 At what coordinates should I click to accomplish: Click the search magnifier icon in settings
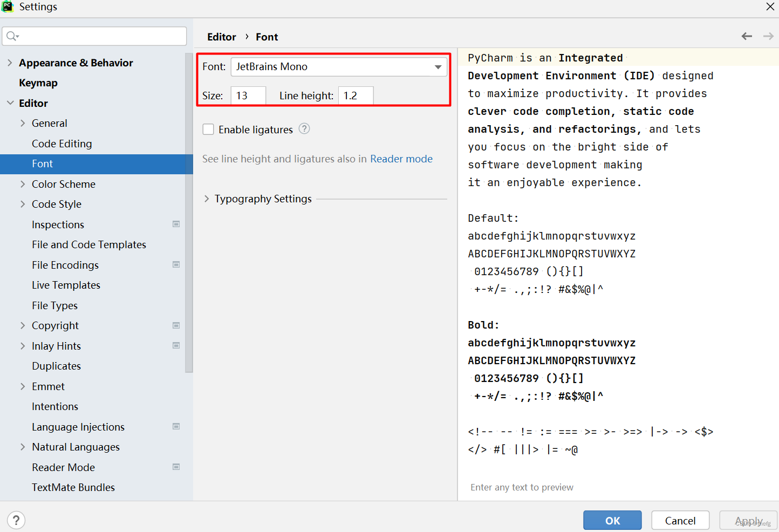(x=12, y=36)
